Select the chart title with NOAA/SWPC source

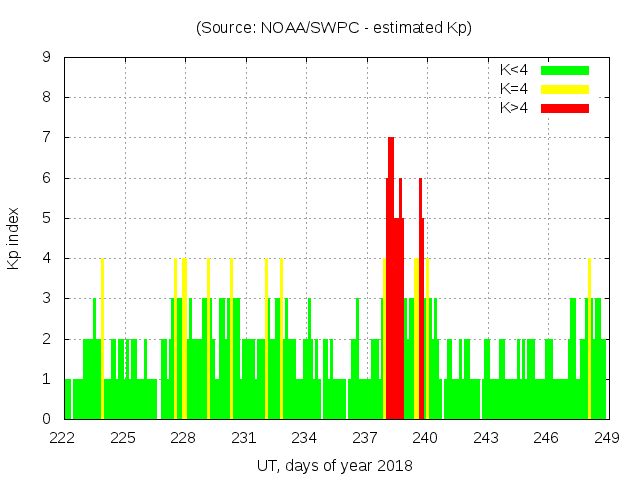pos(333,28)
